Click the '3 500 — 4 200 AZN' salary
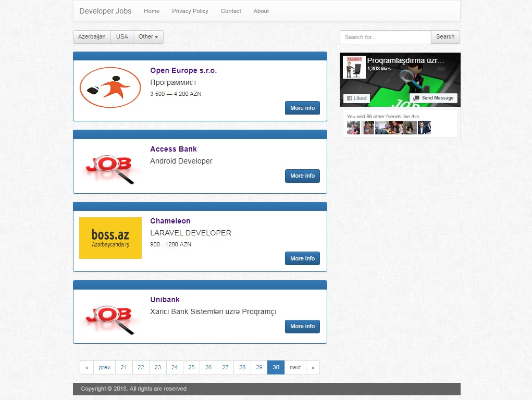The width and height of the screenshot is (532, 400). [x=176, y=94]
